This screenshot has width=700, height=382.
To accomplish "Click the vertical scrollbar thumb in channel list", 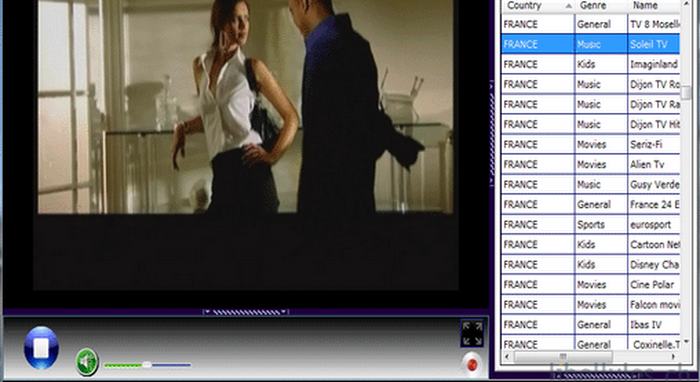I will (686, 92).
